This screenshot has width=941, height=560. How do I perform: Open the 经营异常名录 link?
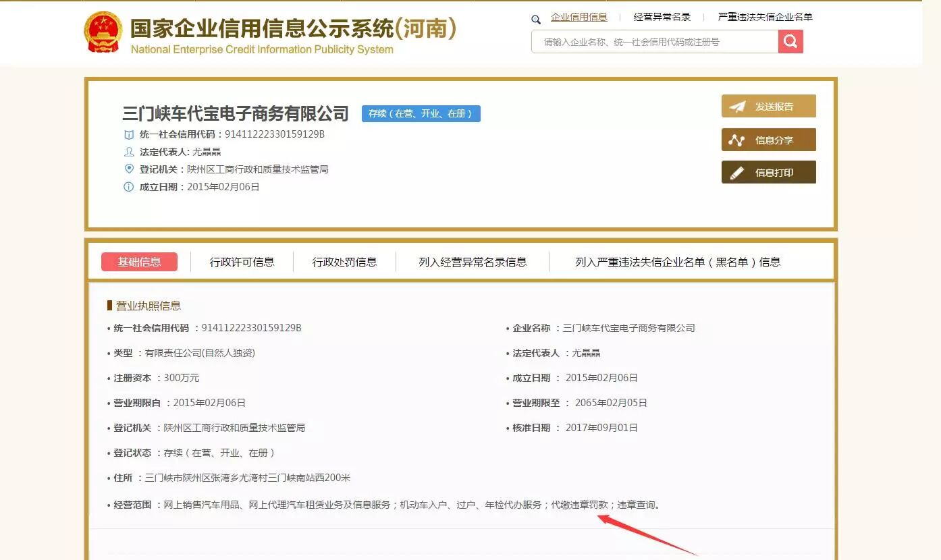pyautogui.click(x=662, y=18)
